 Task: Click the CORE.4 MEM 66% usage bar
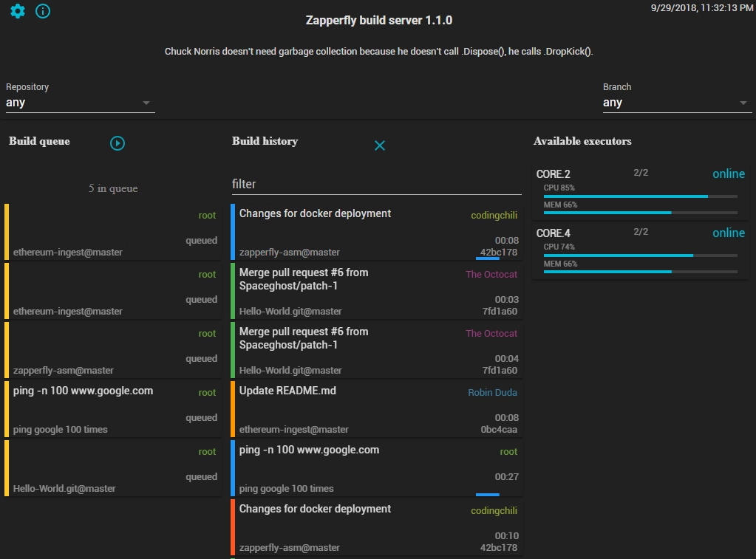coord(640,272)
